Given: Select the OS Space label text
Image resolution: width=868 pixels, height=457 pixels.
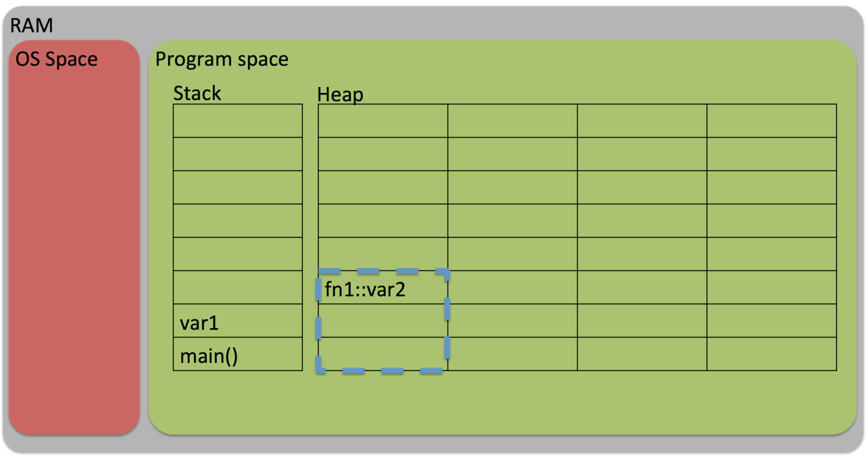Looking at the screenshot, I should (56, 59).
